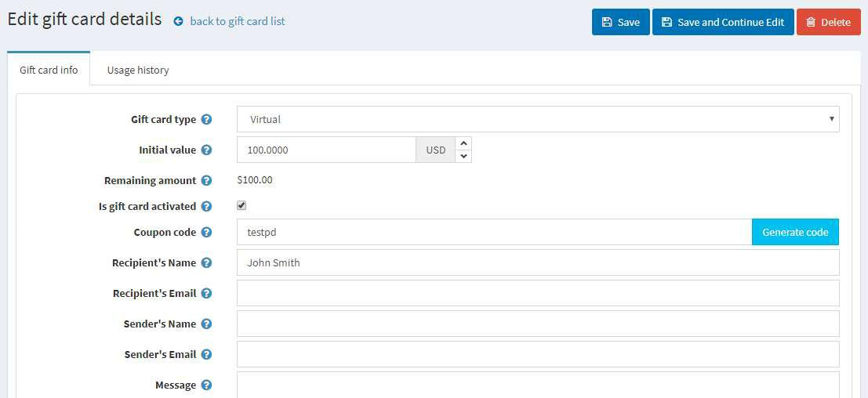
Task: Click help icon beside Initial value
Action: (x=206, y=150)
